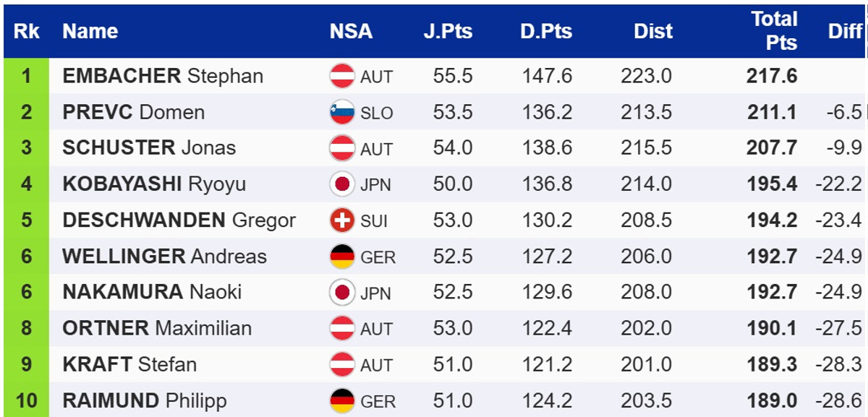Click the Total Pts column header
Viewport: 868px width, 417px height.
pyautogui.click(x=774, y=30)
